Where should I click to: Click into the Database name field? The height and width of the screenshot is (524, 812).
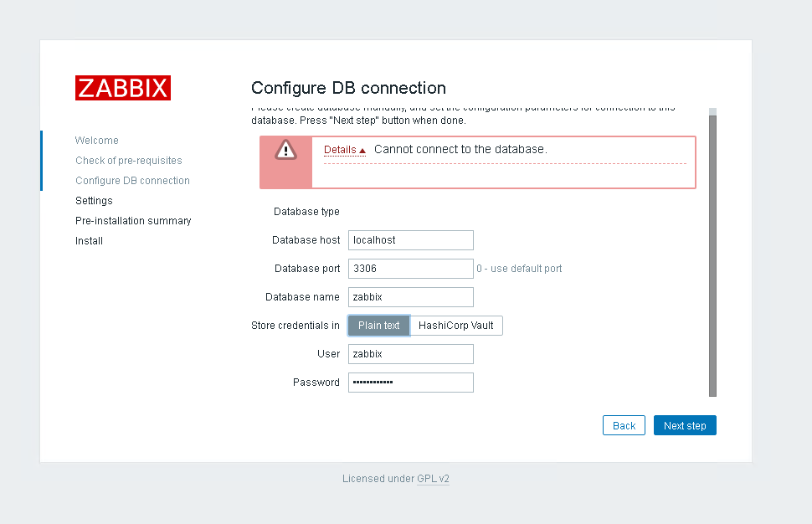tap(410, 297)
